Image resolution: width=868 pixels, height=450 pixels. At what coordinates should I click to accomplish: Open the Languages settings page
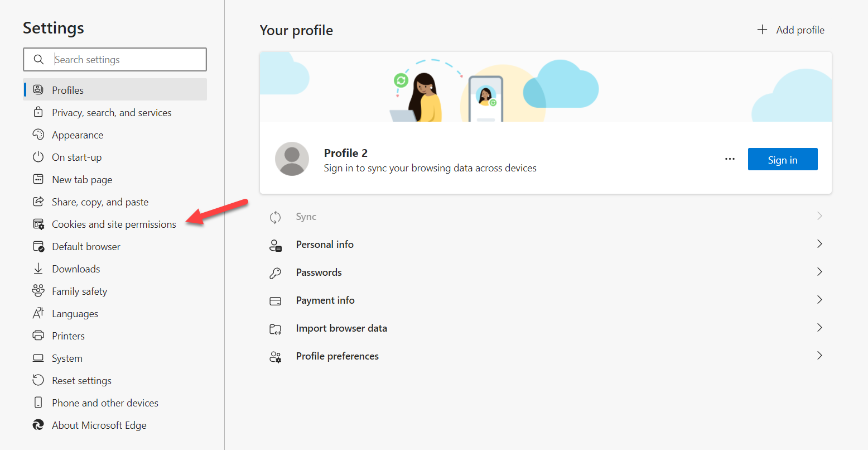(75, 314)
